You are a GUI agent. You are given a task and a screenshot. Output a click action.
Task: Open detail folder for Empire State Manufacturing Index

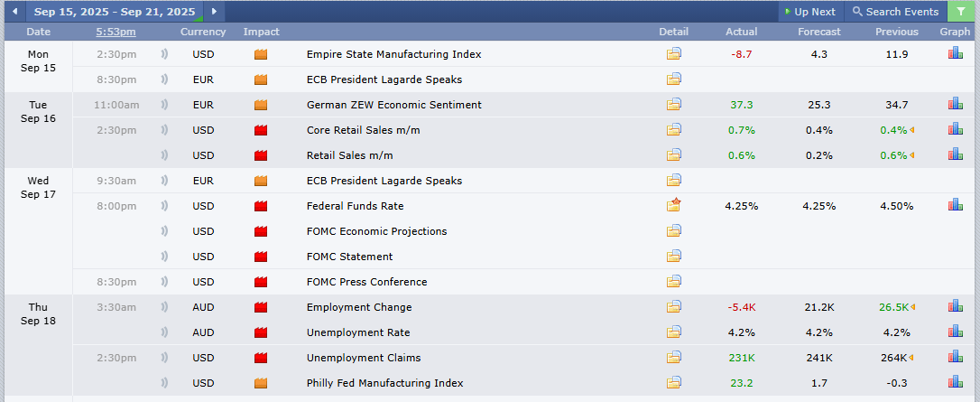(674, 54)
